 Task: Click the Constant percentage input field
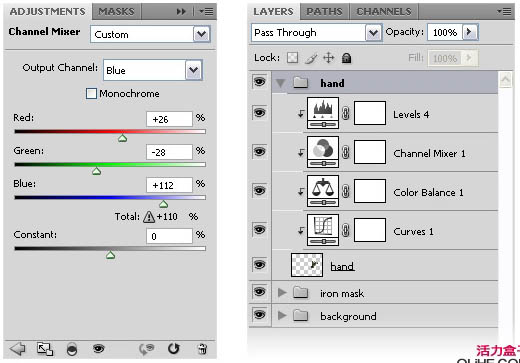[169, 236]
